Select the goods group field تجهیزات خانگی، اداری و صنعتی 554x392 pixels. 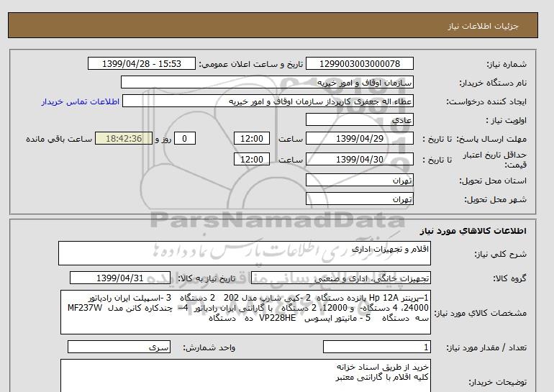(x=341, y=278)
